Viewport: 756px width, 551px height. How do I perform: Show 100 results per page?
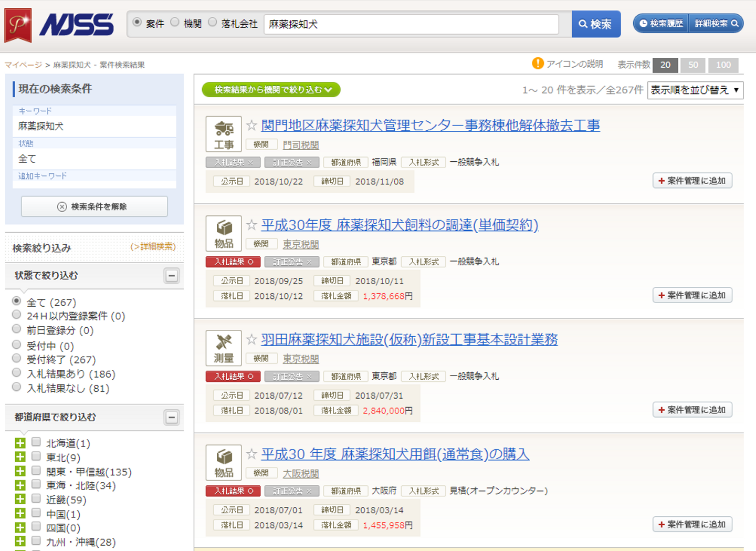pos(723,65)
